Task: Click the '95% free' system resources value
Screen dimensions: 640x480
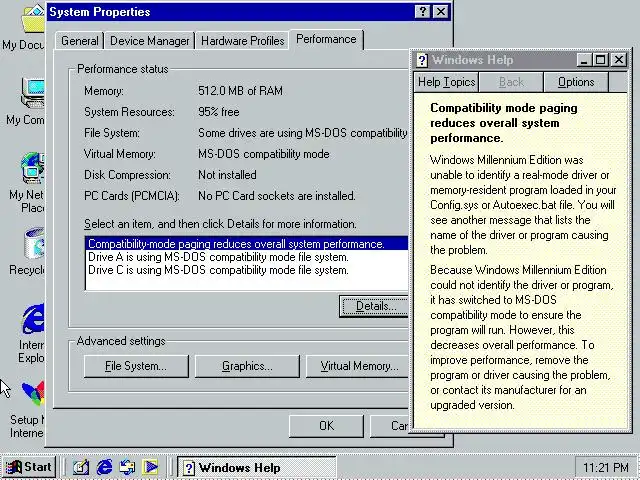Action: [218, 112]
